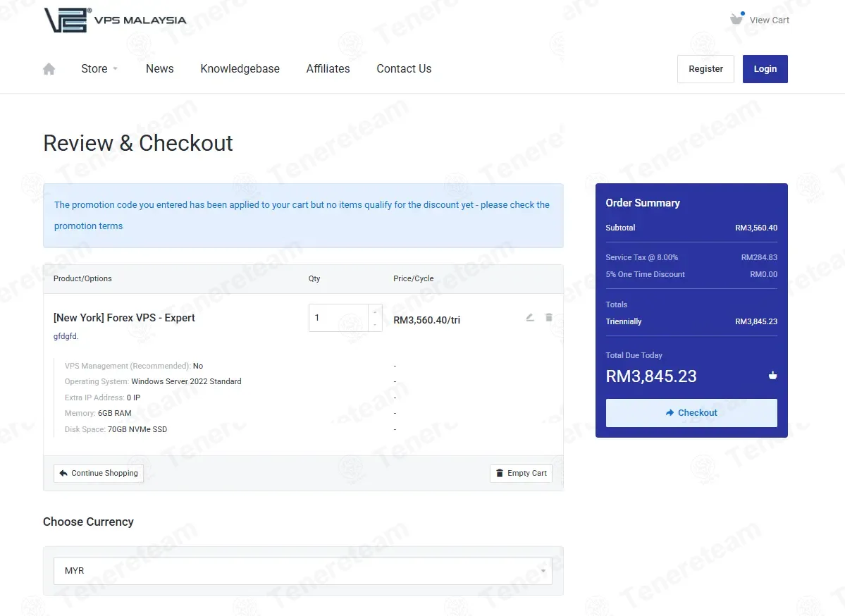Open the MYR currency dropdown
The image size is (845, 616).
pyautogui.click(x=303, y=571)
